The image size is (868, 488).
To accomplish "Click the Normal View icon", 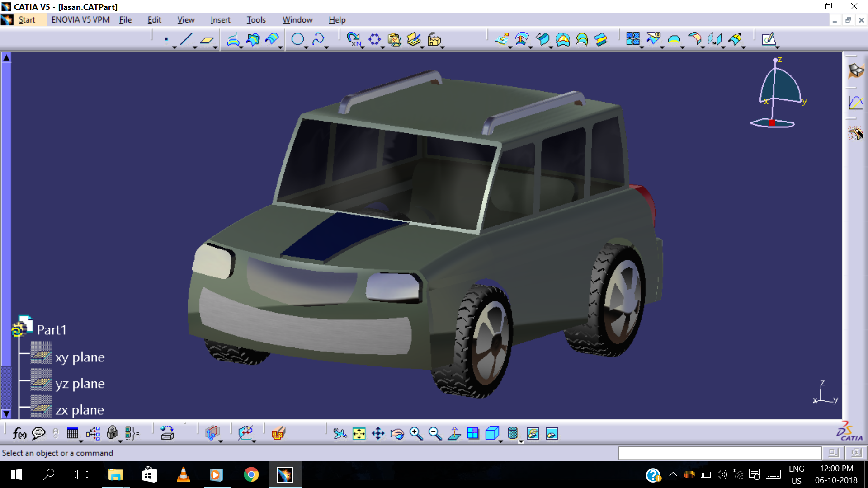I will (454, 434).
